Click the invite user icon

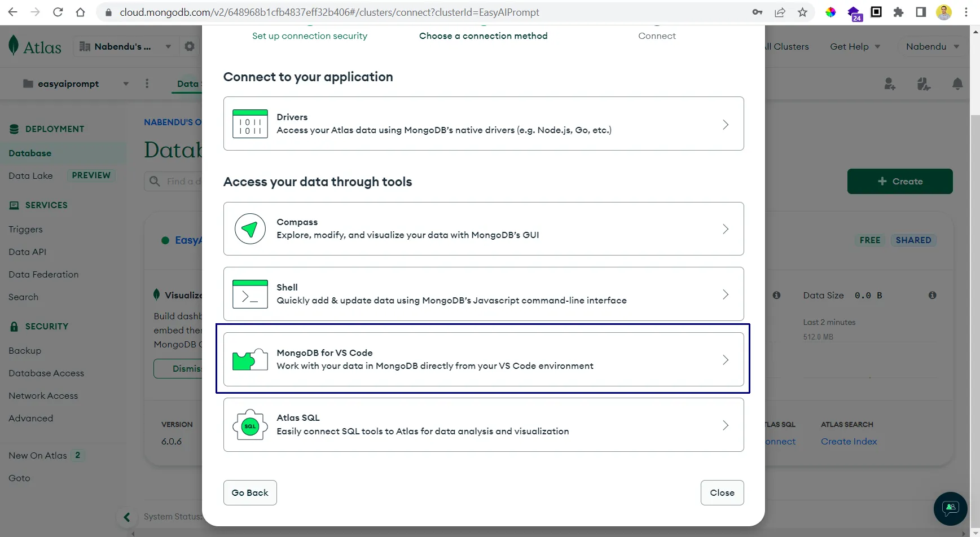pos(890,84)
